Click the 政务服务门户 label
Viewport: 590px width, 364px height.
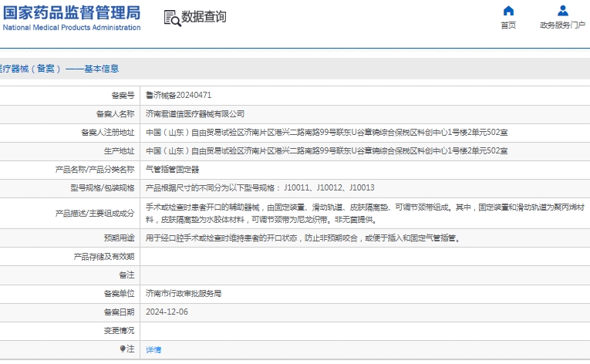click(562, 25)
